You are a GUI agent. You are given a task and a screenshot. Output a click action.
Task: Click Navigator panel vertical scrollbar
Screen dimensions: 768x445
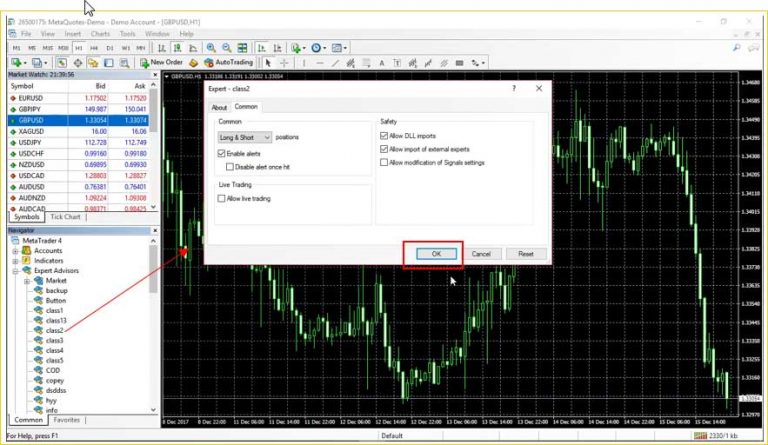tap(153, 325)
